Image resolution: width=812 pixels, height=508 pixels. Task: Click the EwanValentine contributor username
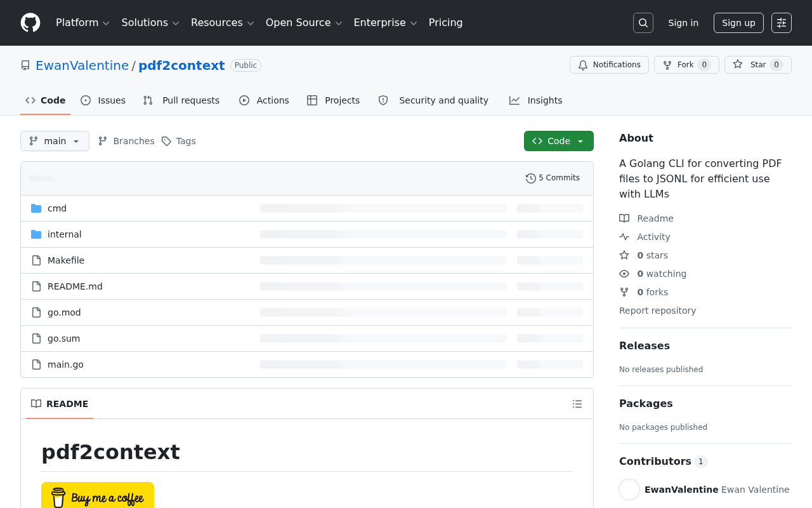[x=681, y=490]
